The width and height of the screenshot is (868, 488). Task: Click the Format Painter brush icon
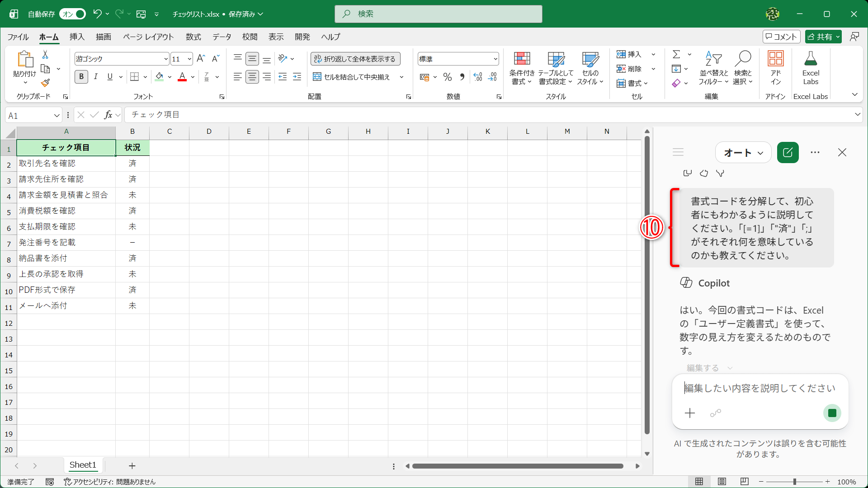pyautogui.click(x=45, y=83)
